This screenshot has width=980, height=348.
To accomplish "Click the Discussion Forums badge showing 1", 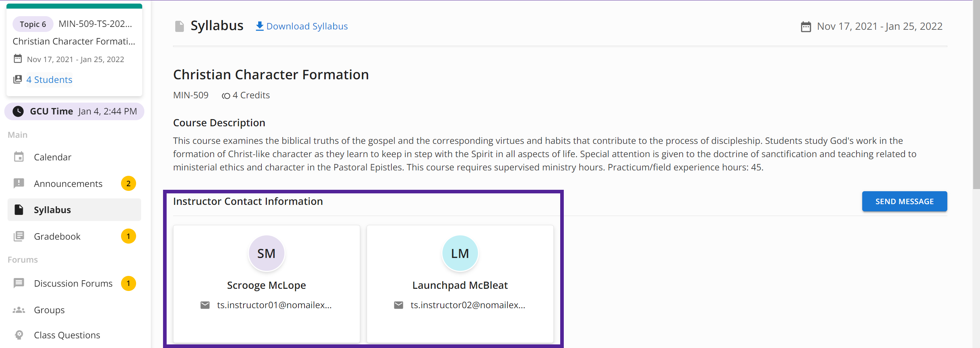I will (x=129, y=283).
